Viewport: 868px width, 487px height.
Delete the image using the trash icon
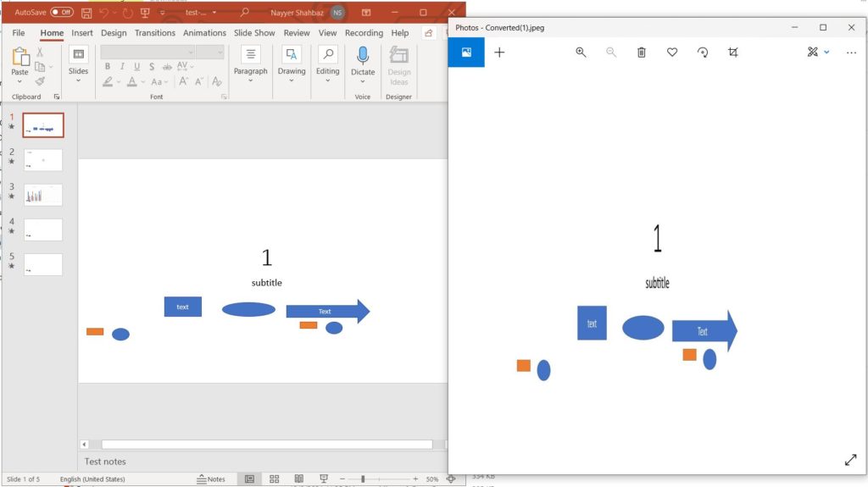click(x=642, y=53)
